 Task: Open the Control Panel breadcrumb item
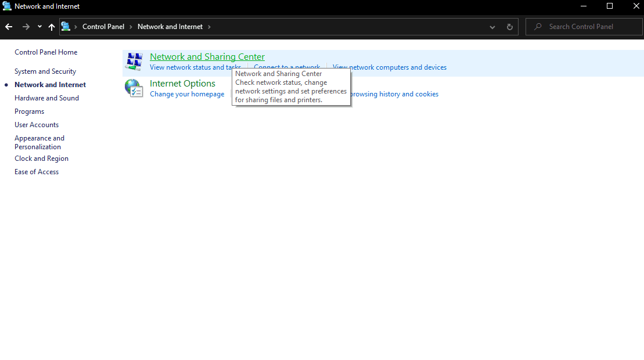103,26
